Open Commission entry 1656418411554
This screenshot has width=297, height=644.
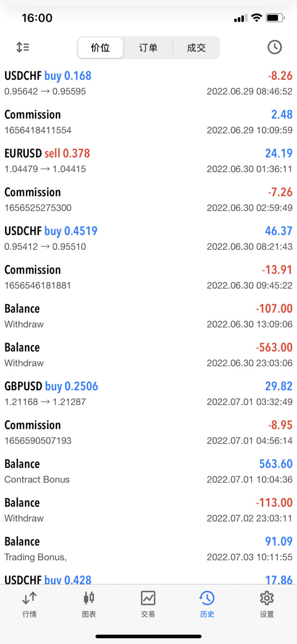148,122
